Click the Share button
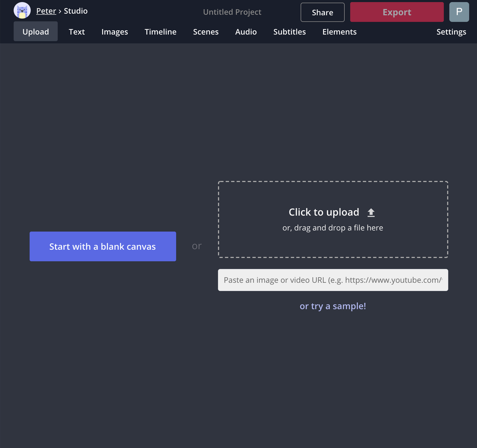This screenshot has width=477, height=448. [322, 12]
